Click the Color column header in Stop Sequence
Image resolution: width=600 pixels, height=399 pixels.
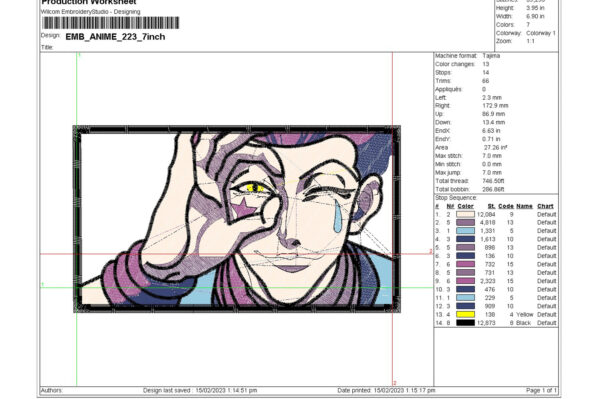point(465,206)
